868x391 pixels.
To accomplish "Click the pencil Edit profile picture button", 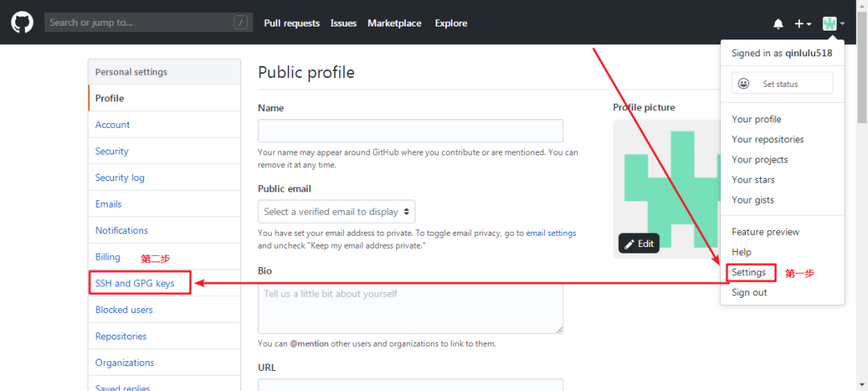I will coord(639,244).
